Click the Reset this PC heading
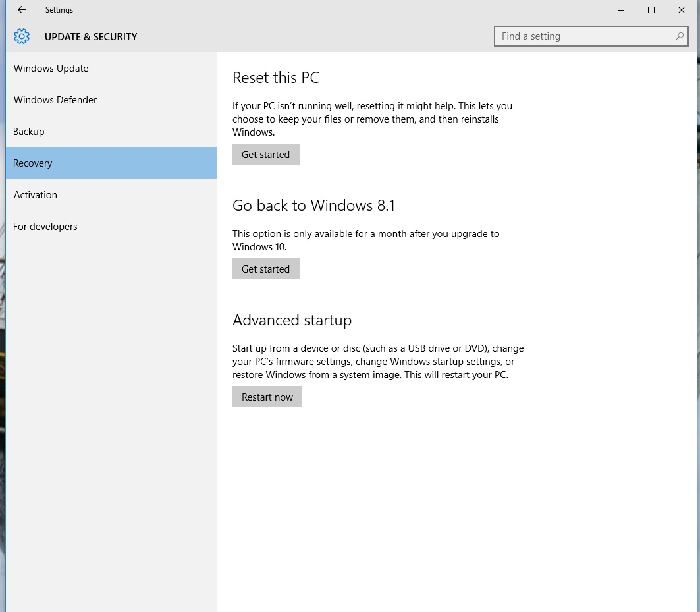This screenshot has width=700, height=612. (276, 78)
